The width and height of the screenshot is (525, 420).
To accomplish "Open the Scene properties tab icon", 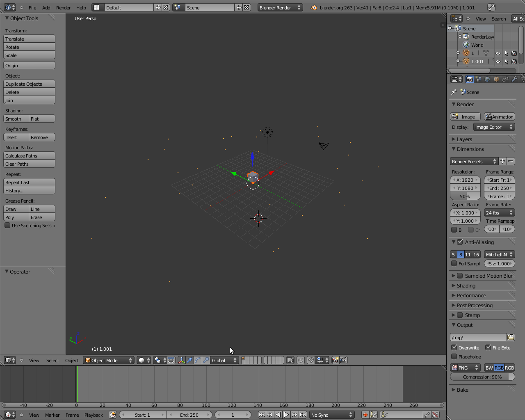I will point(479,79).
